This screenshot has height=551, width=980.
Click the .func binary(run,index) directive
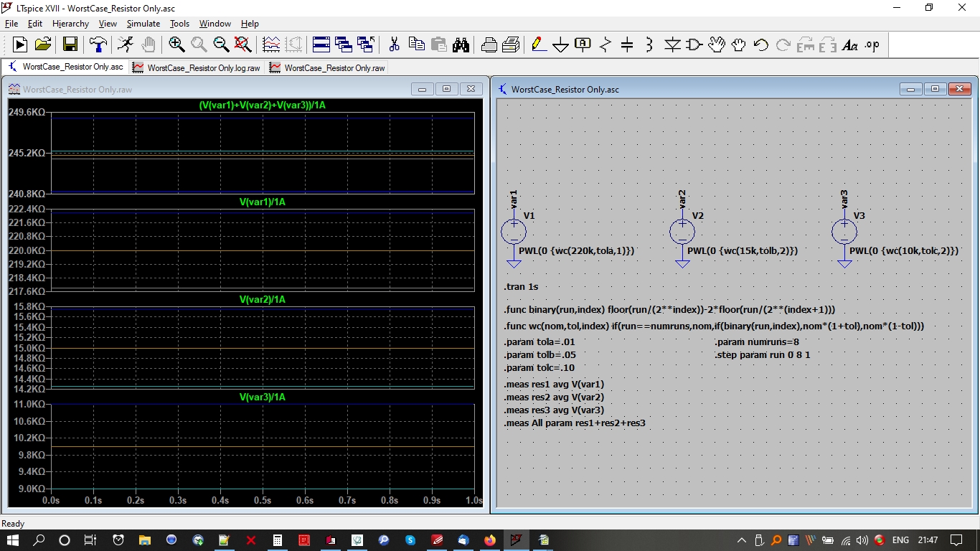(669, 310)
